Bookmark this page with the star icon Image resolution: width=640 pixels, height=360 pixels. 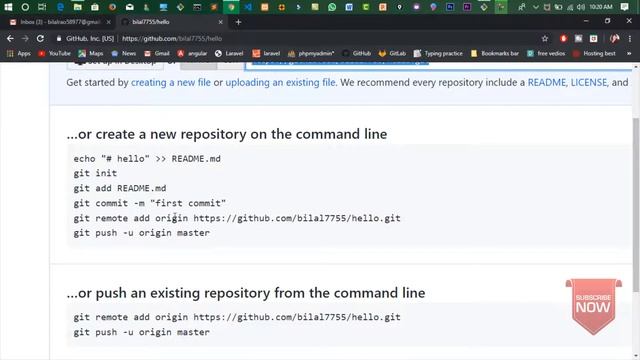point(545,38)
